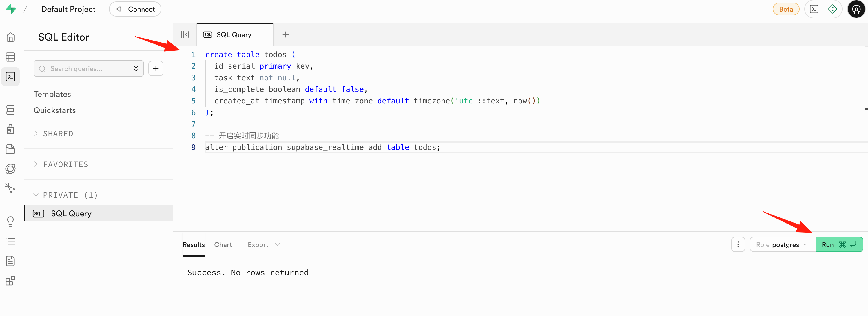Screen dimensions: 868x316
Task: Collapse the PRIVATE queries section
Action: click(x=65, y=195)
